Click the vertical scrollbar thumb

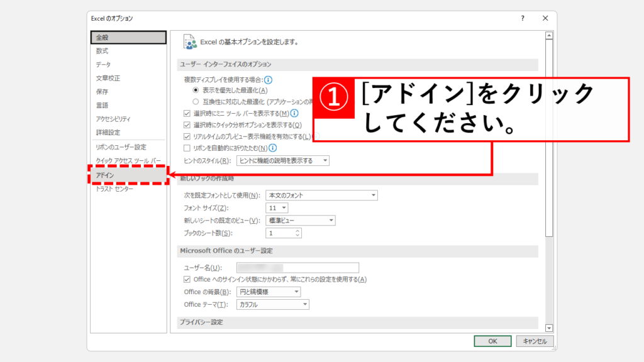(x=549, y=138)
